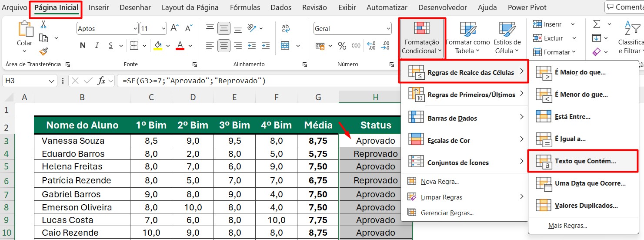Click the AutoSum sigma icon
Image resolution: width=644 pixels, height=240 pixels.
coord(597,24)
